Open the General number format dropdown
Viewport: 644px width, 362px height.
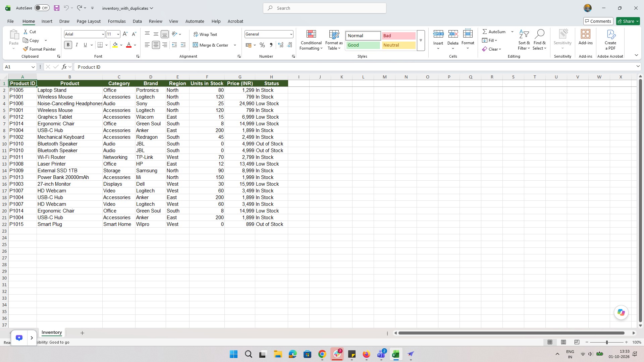click(x=291, y=34)
